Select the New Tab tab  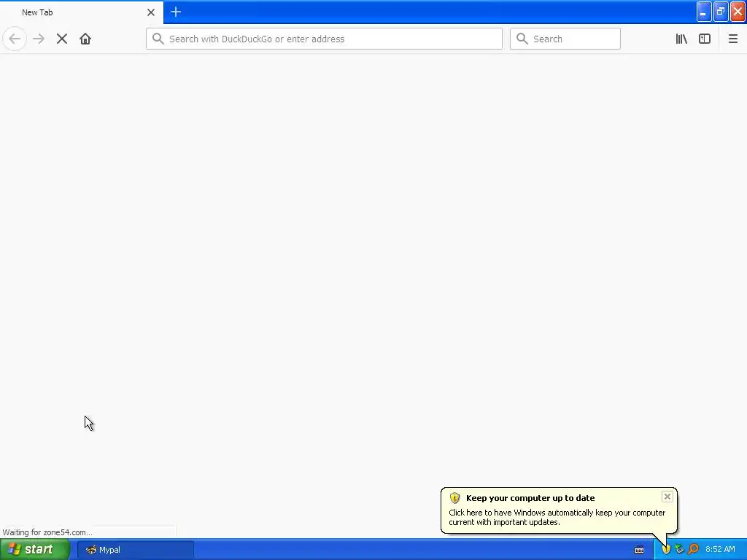82,12
